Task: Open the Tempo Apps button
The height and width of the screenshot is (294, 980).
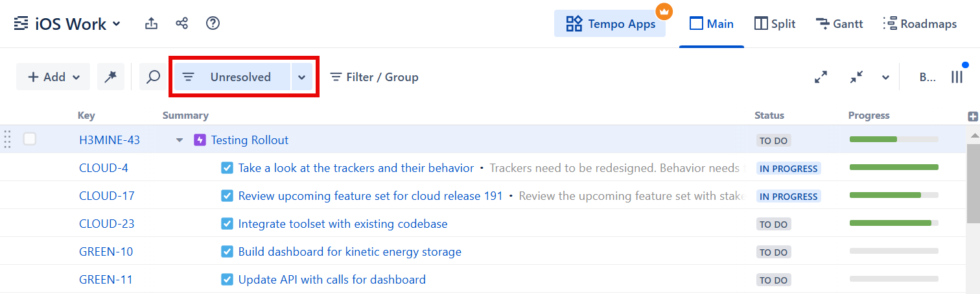Action: click(609, 24)
